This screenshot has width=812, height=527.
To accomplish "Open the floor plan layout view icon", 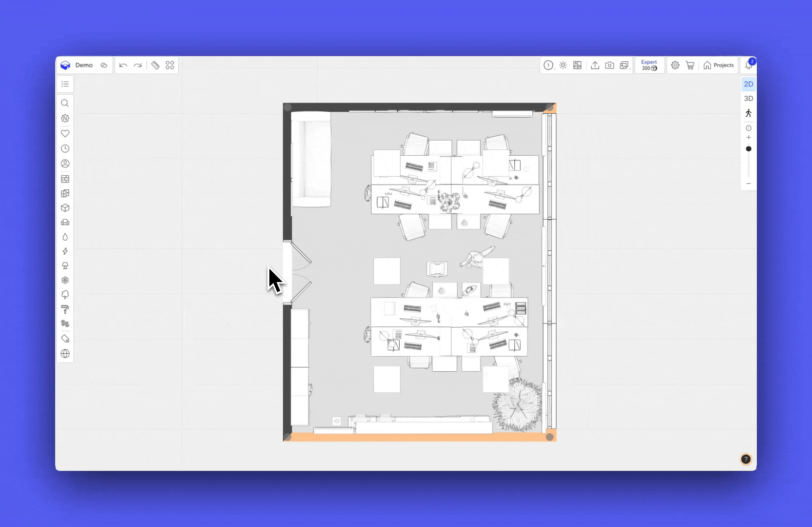I will (577, 65).
